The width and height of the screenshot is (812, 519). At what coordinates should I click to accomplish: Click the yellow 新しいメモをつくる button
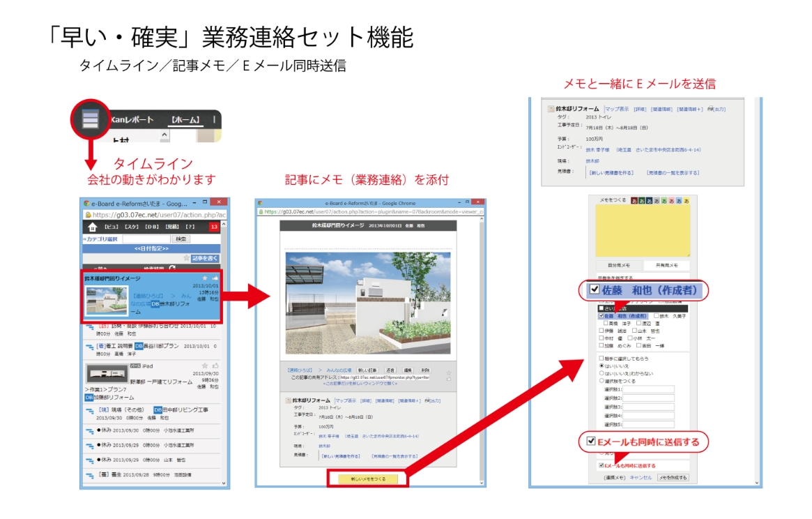(368, 479)
